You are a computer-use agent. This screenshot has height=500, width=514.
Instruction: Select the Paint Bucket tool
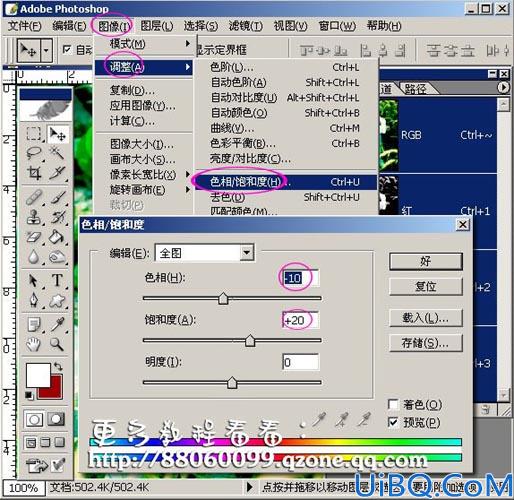coord(58,237)
